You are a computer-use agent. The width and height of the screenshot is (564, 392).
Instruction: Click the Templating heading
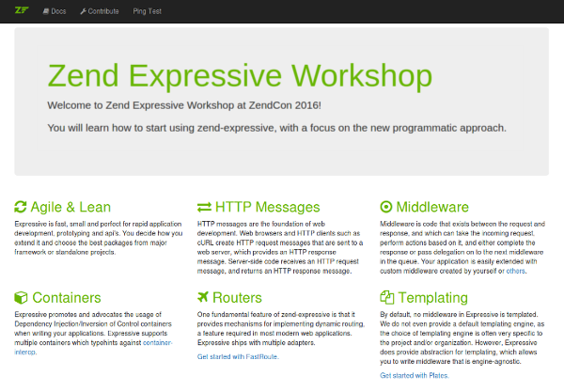tap(433, 298)
